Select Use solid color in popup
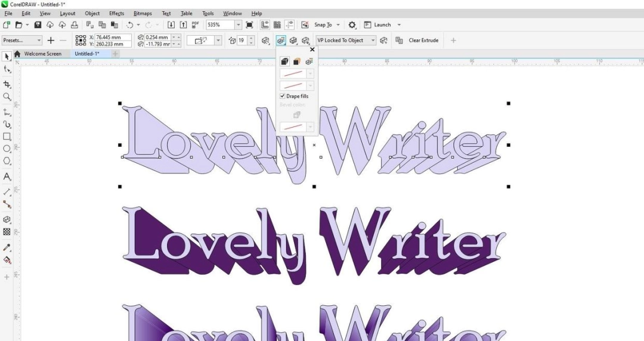The image size is (644, 341). (x=296, y=61)
